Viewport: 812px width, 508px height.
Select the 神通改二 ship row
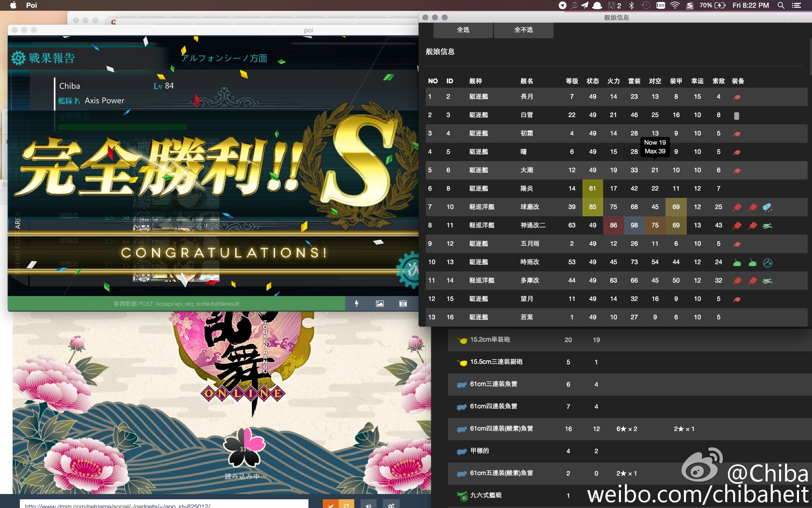tap(532, 225)
